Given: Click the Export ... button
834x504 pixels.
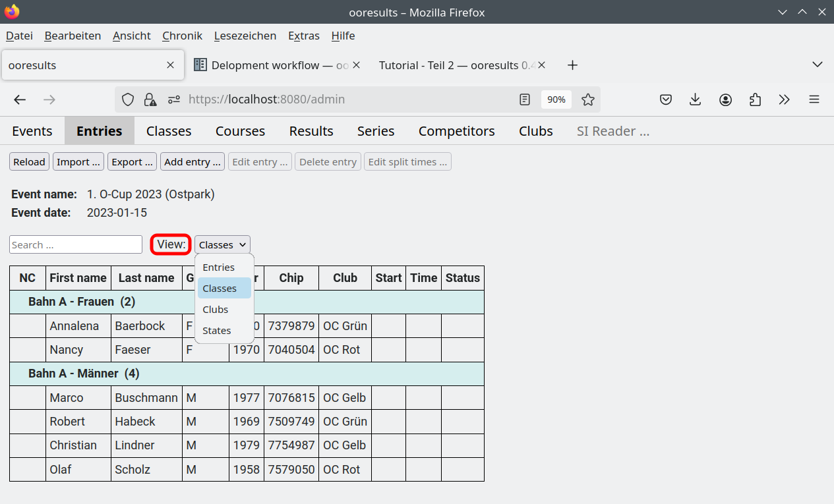Looking at the screenshot, I should pyautogui.click(x=133, y=162).
